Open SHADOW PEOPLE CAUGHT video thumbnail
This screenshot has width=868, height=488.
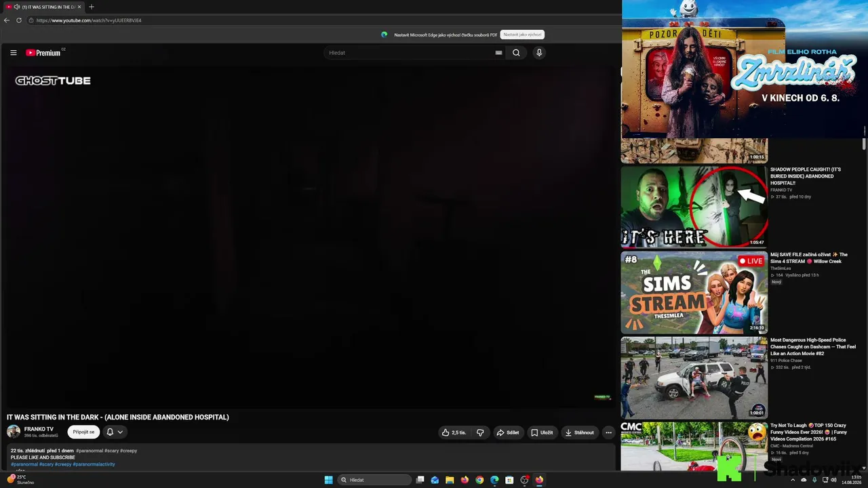[x=694, y=207]
